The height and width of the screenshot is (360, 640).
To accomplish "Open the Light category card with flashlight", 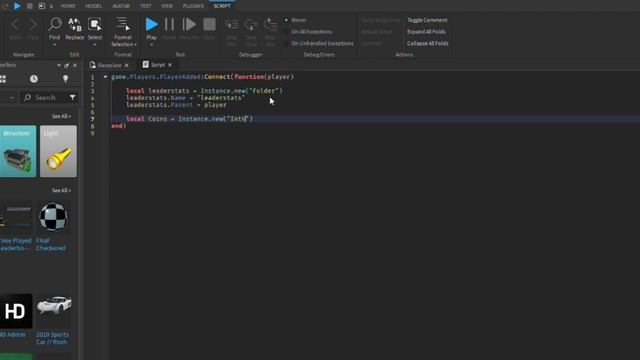I will (58, 151).
